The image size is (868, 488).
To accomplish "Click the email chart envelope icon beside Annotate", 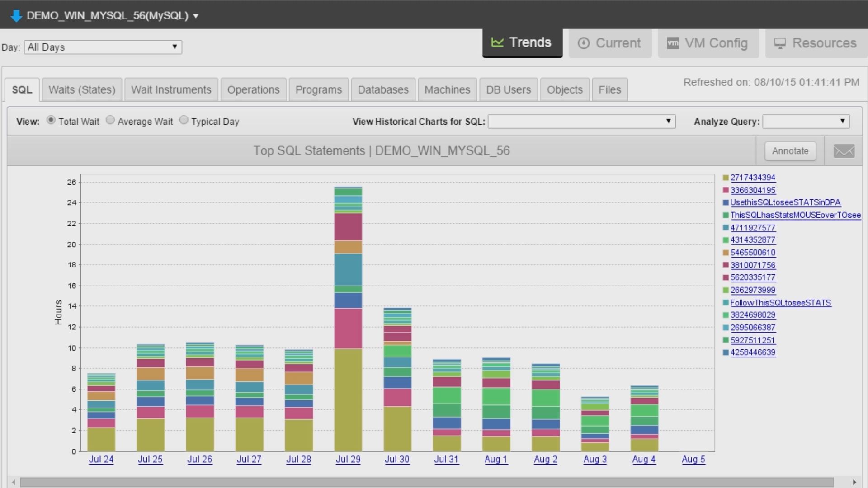I will pyautogui.click(x=844, y=151).
